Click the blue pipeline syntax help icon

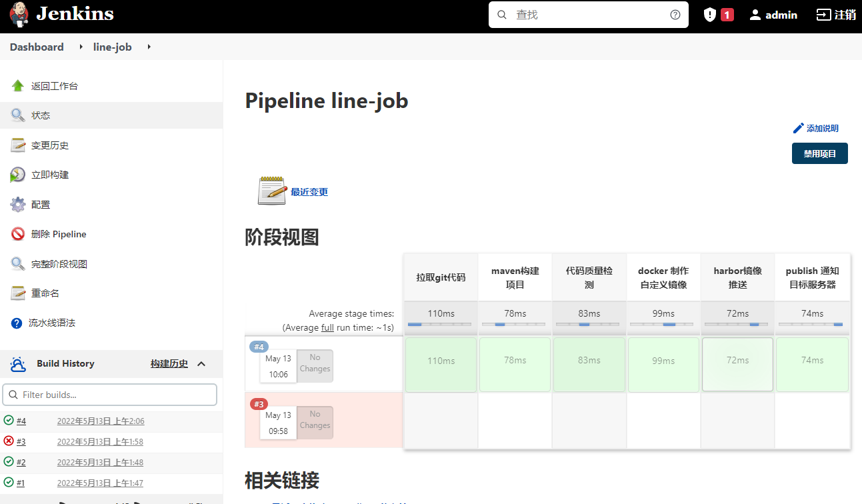pos(17,323)
